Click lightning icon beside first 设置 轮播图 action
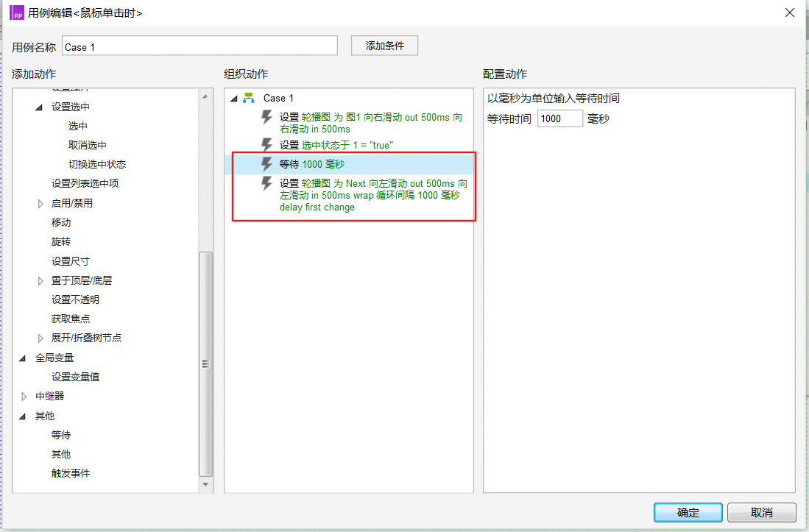 tap(266, 117)
